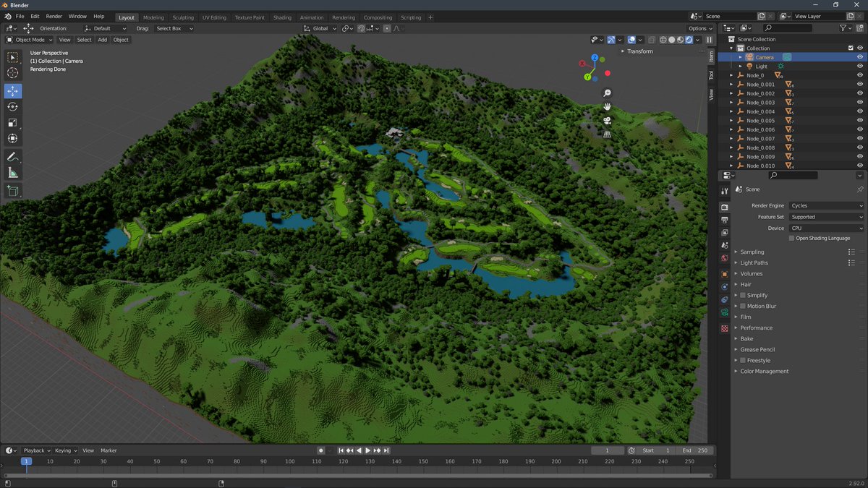The height and width of the screenshot is (488, 868).
Task: Jump to the timeline end frame
Action: pyautogui.click(x=387, y=450)
